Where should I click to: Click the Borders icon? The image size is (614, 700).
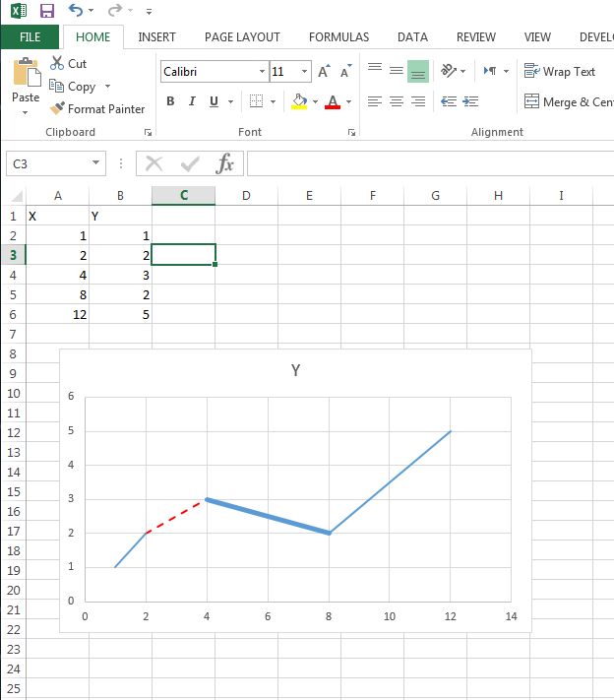(x=256, y=101)
